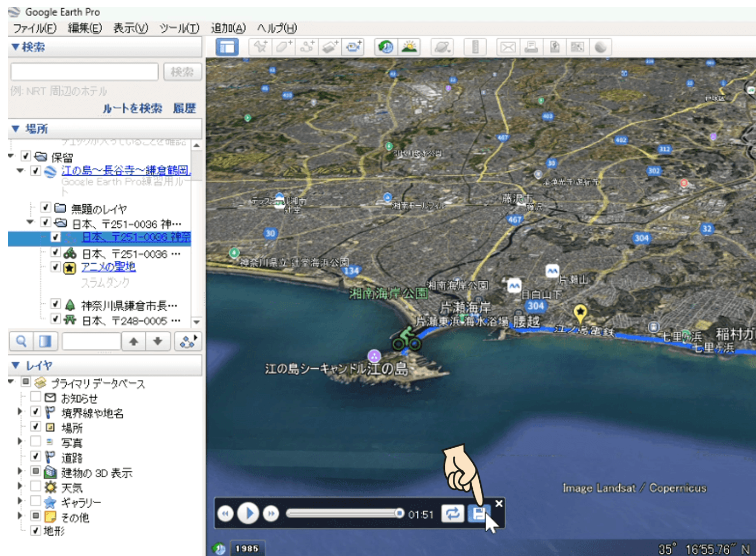Open the ruler measurement tool

tap(475, 47)
